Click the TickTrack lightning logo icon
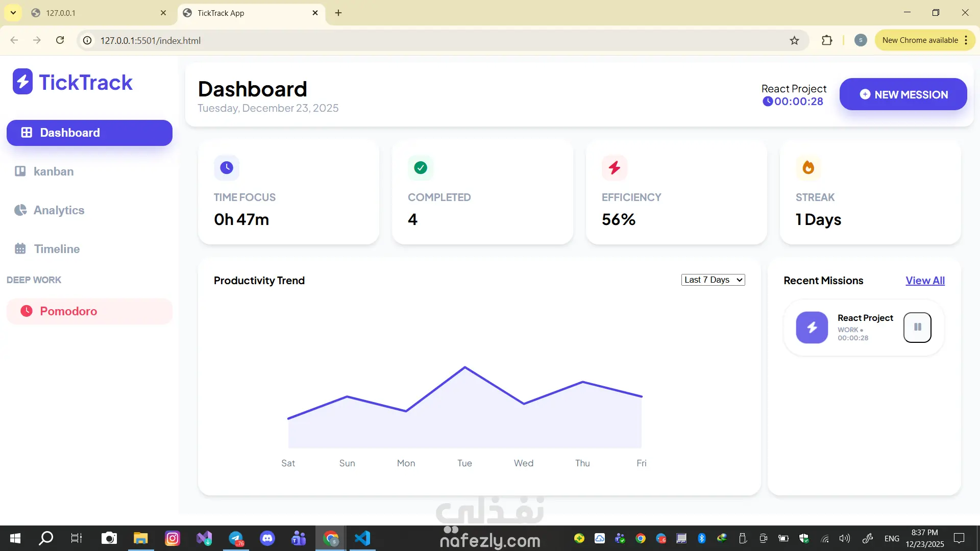 pyautogui.click(x=22, y=82)
